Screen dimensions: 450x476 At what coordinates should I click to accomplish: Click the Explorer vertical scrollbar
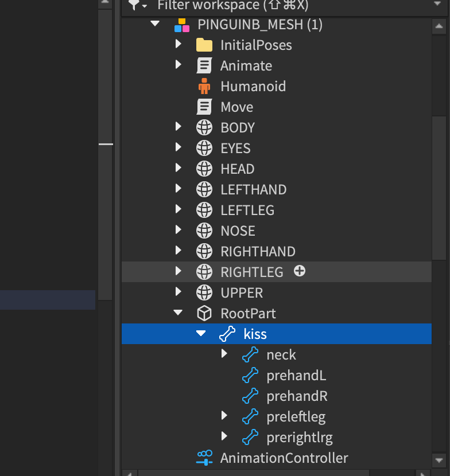tap(439, 172)
